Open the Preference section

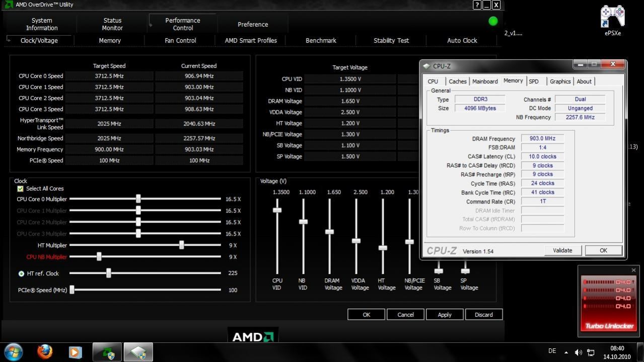[253, 24]
